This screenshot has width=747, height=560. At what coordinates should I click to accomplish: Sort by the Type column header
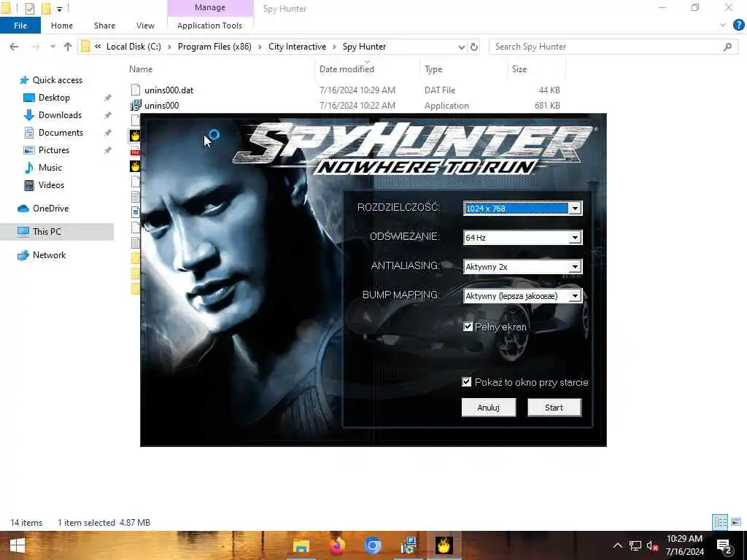click(433, 69)
